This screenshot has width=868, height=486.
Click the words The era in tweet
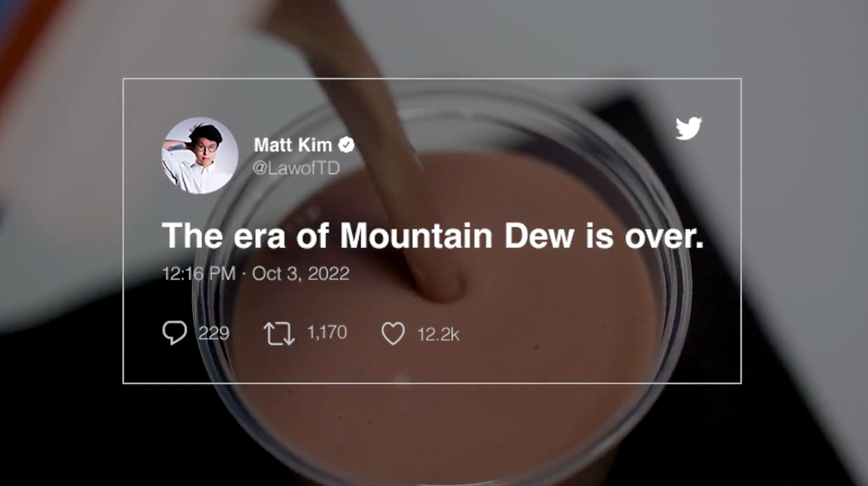(x=224, y=236)
